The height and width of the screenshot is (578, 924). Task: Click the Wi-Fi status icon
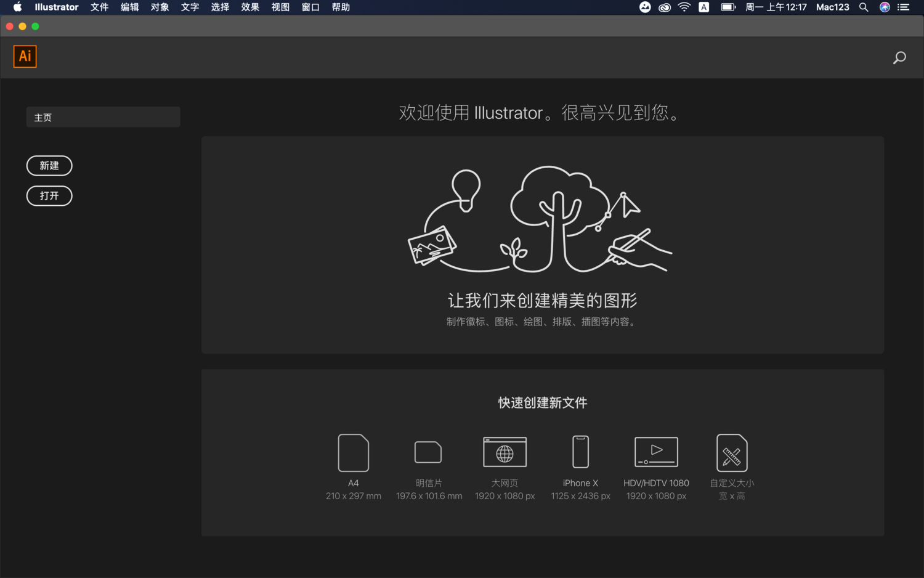click(x=684, y=7)
